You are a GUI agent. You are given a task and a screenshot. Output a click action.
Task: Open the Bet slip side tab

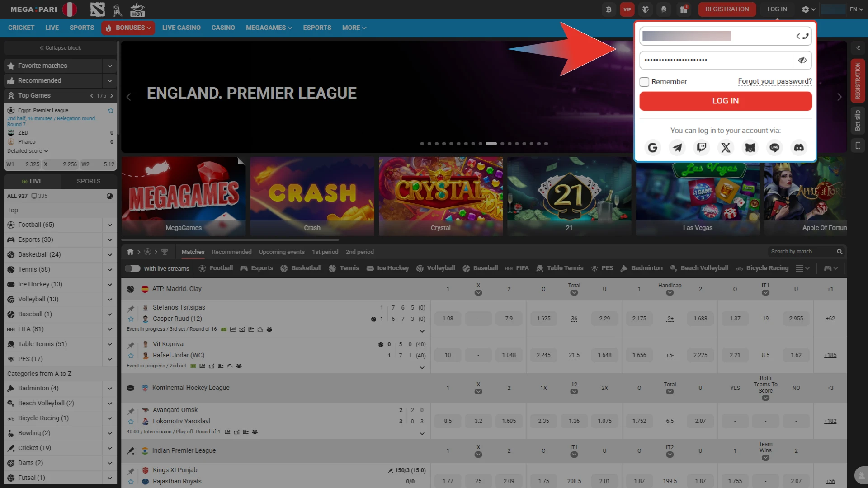tap(858, 120)
